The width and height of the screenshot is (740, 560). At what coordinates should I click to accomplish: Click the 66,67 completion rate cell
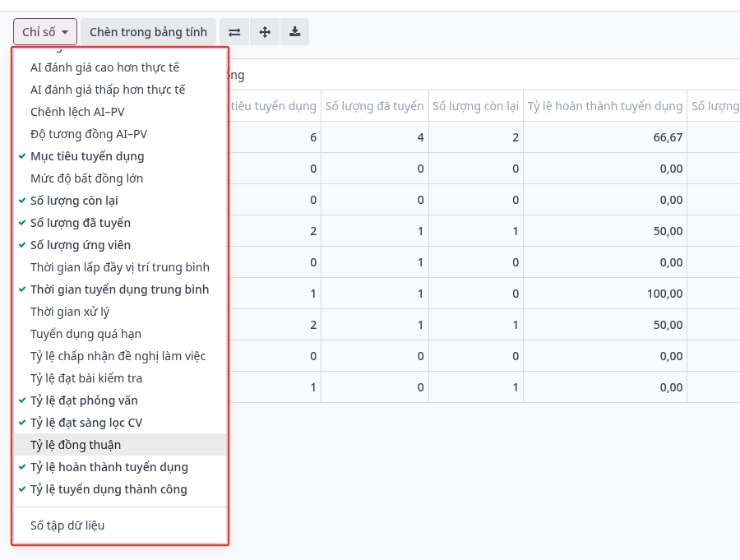pos(605,137)
